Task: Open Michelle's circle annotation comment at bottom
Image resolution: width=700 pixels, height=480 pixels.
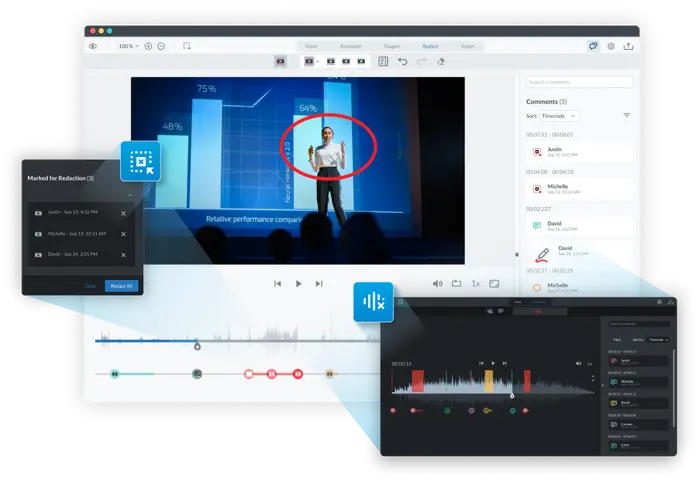Action: click(x=579, y=287)
